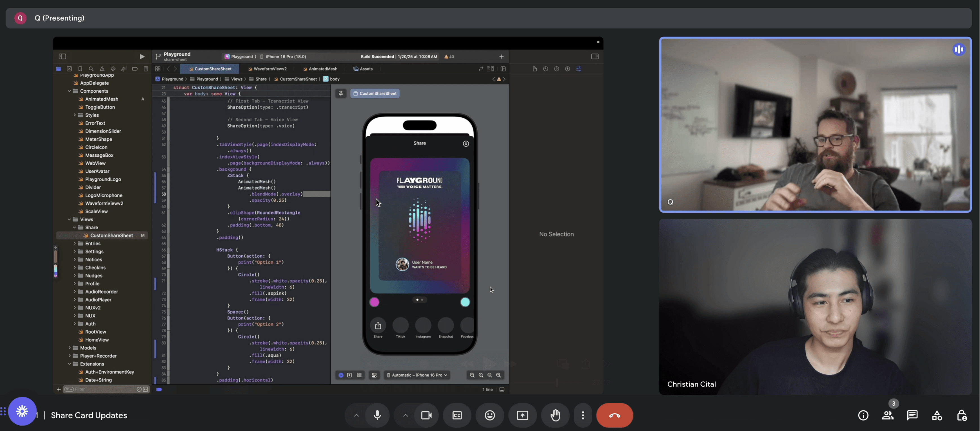Open the breakpoint navigator in Xcode
This screenshot has width=980, height=431.
[135, 69]
